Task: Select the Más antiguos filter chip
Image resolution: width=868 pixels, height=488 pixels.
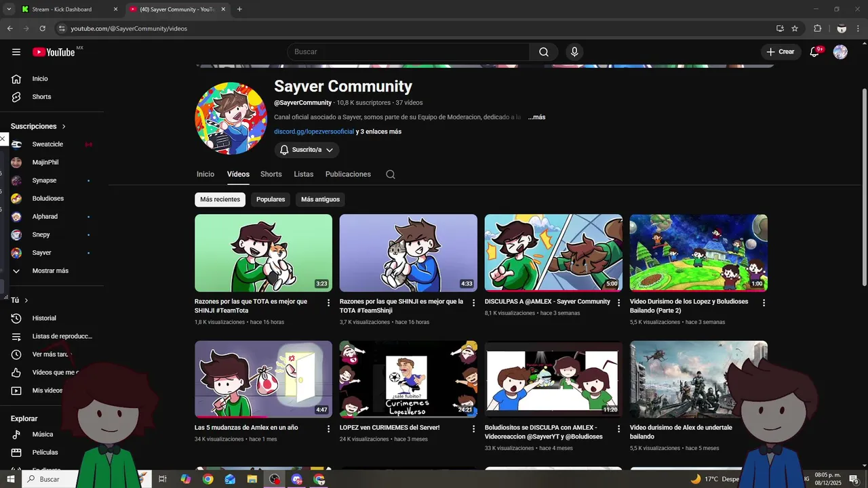Action: pyautogui.click(x=320, y=199)
